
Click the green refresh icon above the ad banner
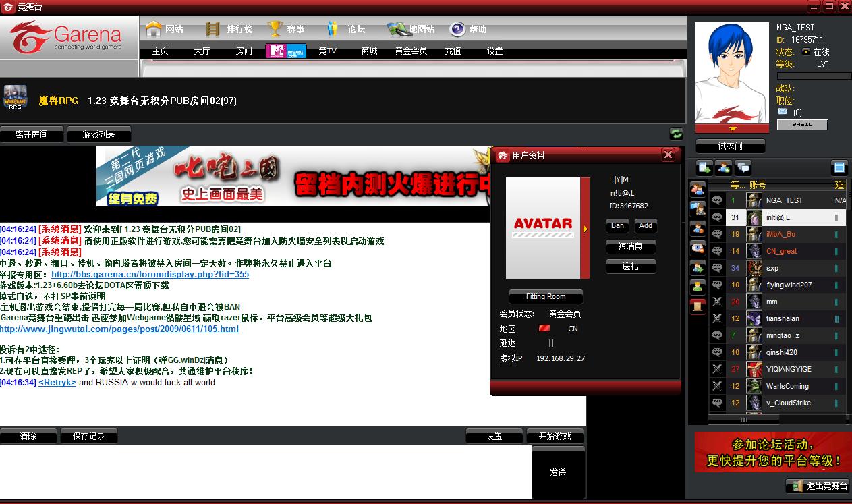[676, 134]
